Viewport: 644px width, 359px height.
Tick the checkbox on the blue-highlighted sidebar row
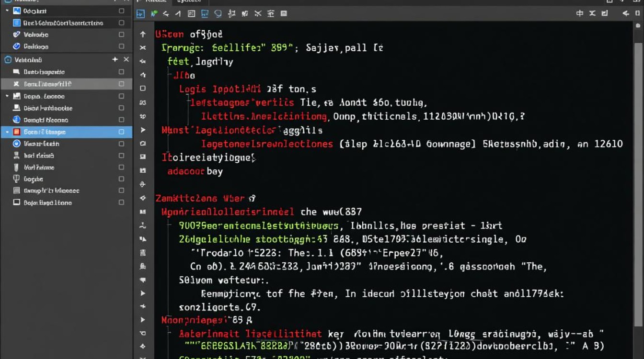(122, 132)
